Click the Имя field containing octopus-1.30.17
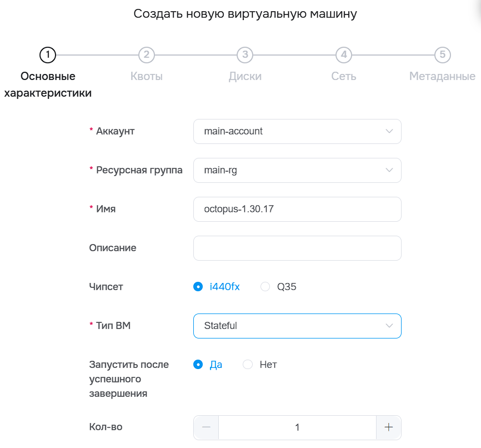Image resolution: width=481 pixels, height=448 pixels. pyautogui.click(x=297, y=210)
